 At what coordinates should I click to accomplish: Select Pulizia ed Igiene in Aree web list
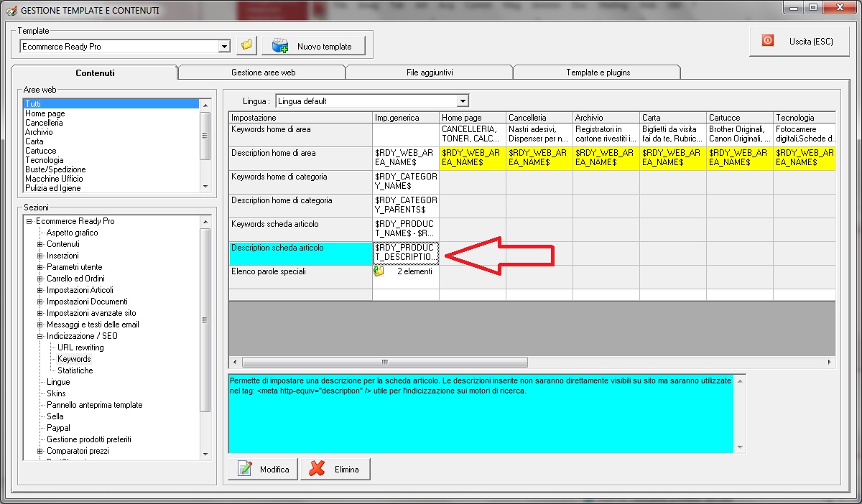click(x=111, y=188)
